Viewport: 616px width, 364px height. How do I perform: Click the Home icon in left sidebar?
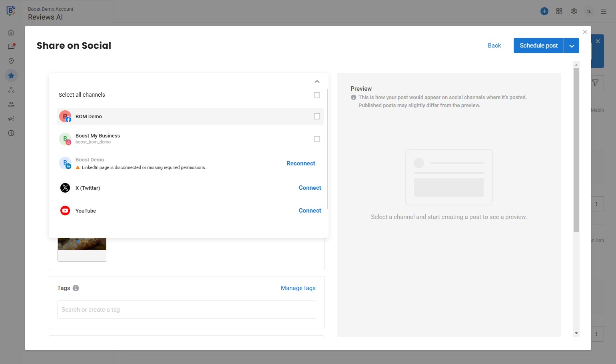coord(11,33)
